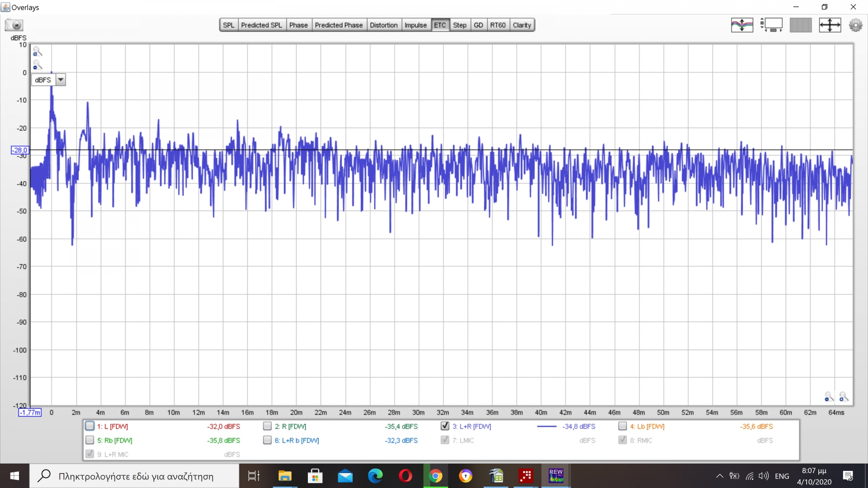Screen dimensions: 868x488
Task: Switch to Predicted SPL tab
Action: click(x=261, y=25)
